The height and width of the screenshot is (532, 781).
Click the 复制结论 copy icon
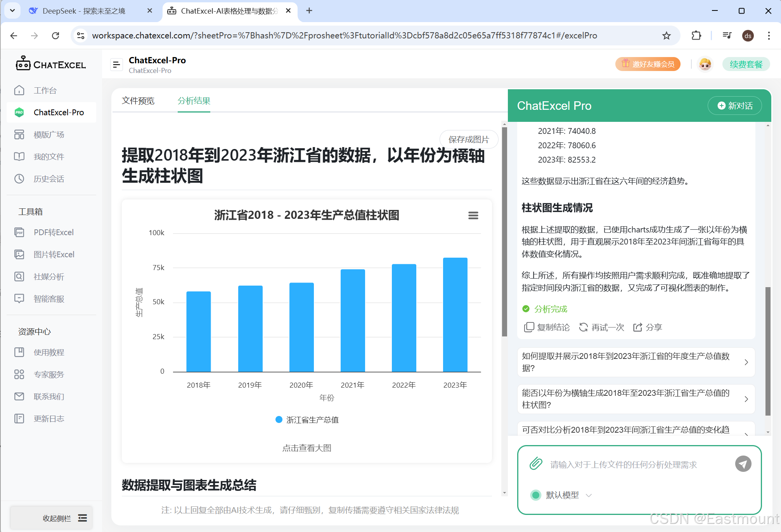click(x=529, y=327)
